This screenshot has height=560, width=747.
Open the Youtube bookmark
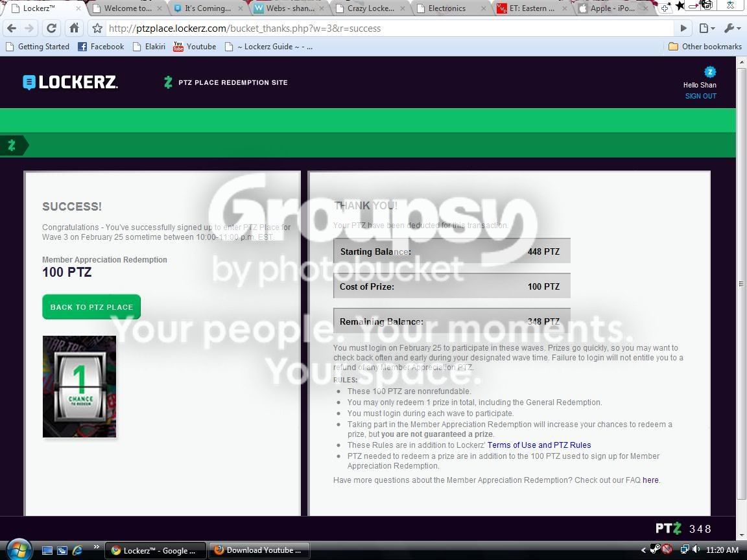pos(195,47)
